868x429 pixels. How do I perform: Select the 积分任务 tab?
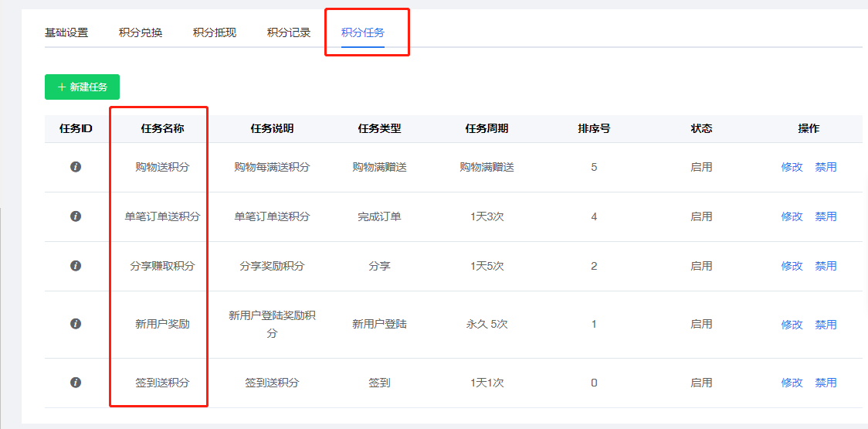pyautogui.click(x=363, y=32)
